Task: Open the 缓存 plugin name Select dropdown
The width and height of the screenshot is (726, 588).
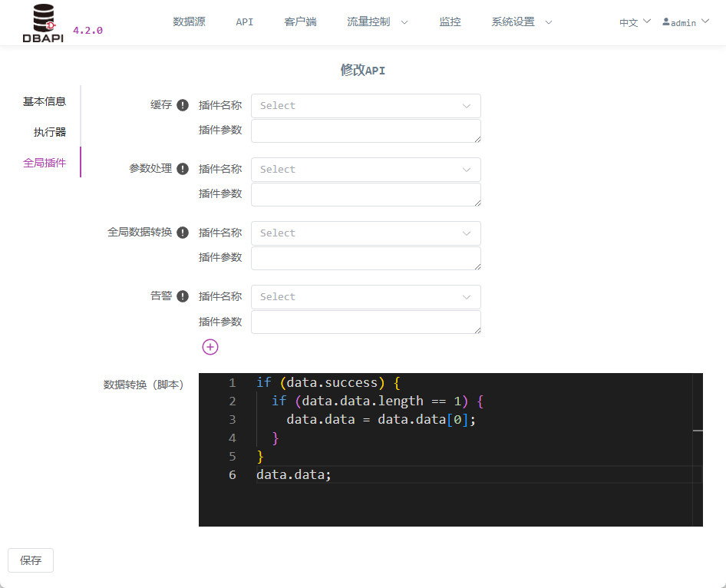Action: (366, 106)
